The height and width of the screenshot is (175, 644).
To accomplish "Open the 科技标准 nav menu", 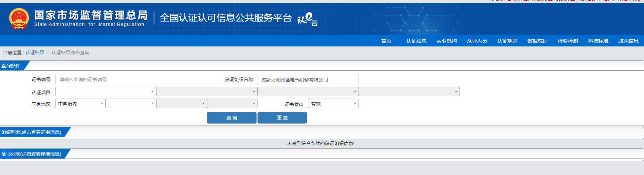I will tap(598, 41).
